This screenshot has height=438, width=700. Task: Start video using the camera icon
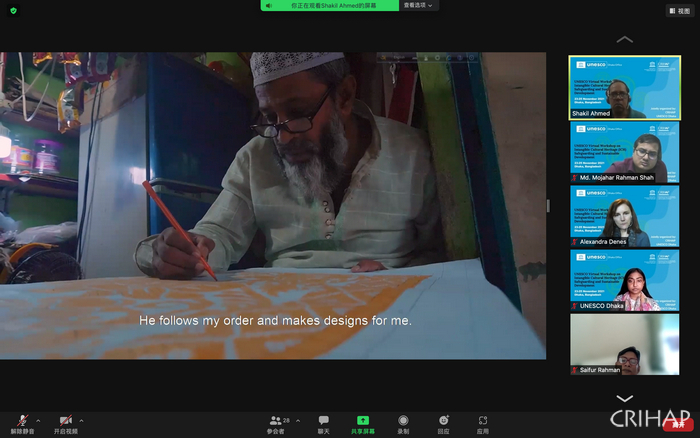[x=64, y=420]
